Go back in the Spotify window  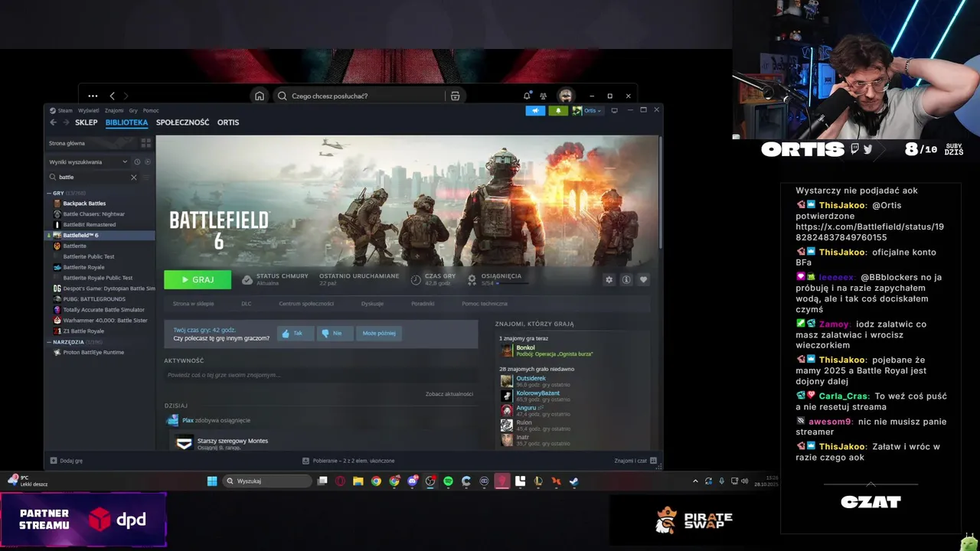[x=112, y=96]
